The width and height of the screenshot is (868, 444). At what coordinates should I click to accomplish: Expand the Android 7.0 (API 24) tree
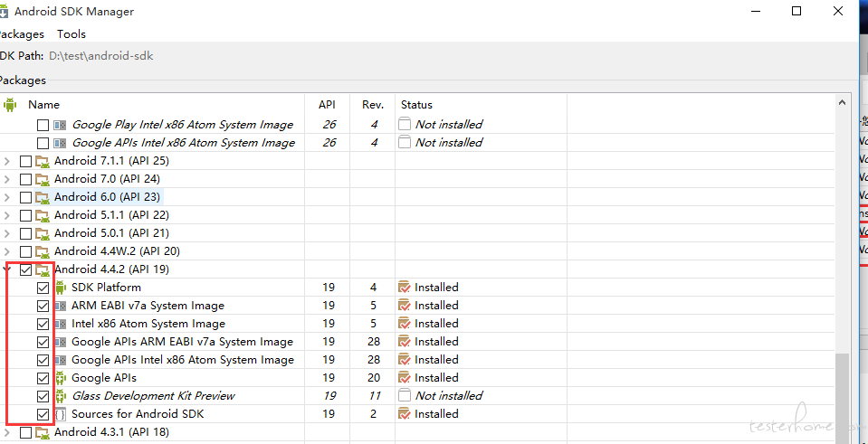point(6,180)
